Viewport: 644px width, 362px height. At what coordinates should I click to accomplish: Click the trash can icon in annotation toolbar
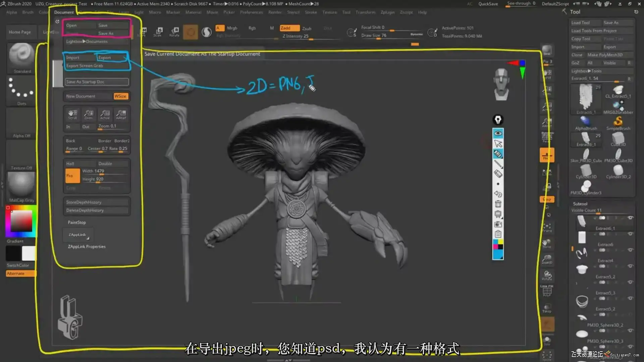point(498,204)
